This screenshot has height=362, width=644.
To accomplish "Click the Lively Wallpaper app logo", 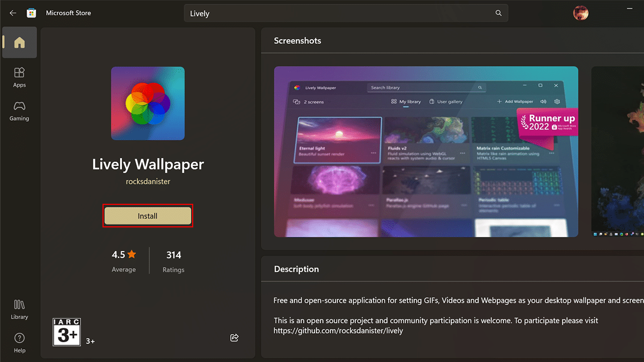I will 148,104.
